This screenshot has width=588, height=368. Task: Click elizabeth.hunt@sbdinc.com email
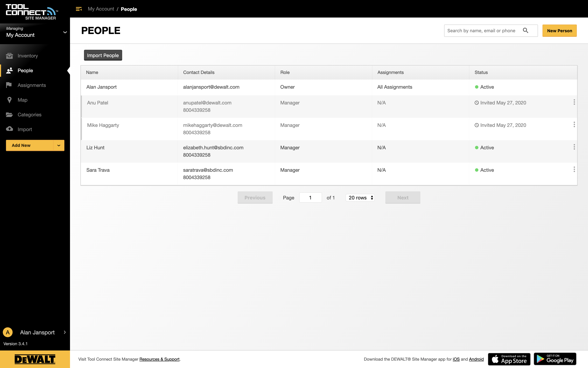[x=213, y=148]
